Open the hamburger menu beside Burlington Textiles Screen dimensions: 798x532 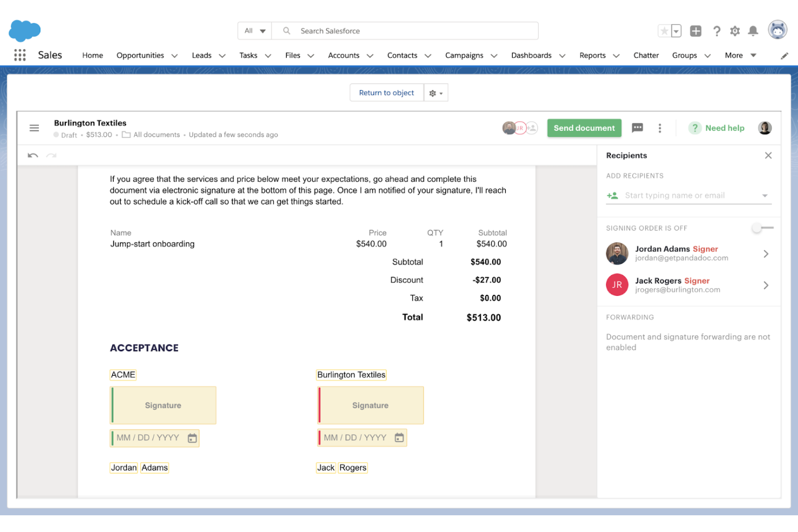click(34, 128)
